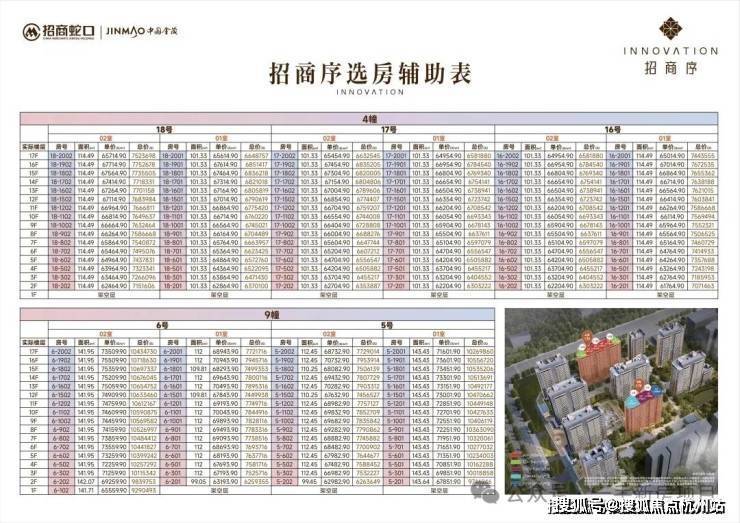Viewport: 740px width, 523px height.
Task: Select room cell 5-2001
Action: [396, 352]
